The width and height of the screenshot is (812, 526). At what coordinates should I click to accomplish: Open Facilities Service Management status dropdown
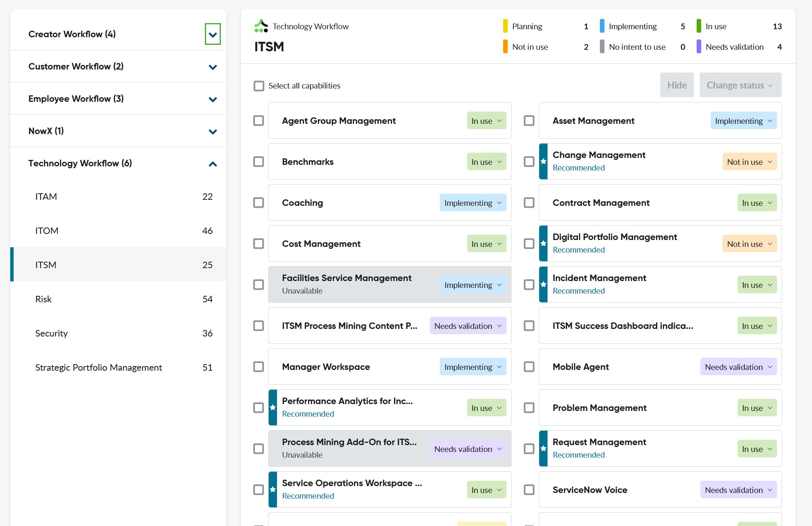click(x=473, y=285)
